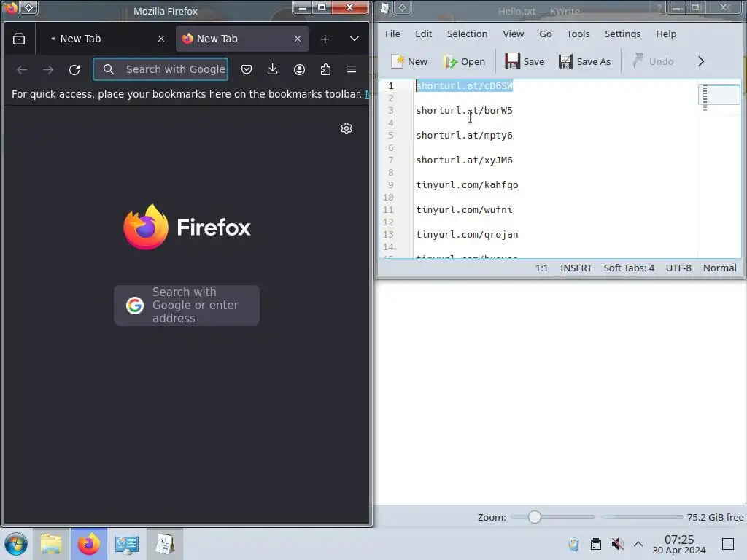747x560 pixels.
Task: List all tabs dropdown in Firefox
Action: coord(355,39)
